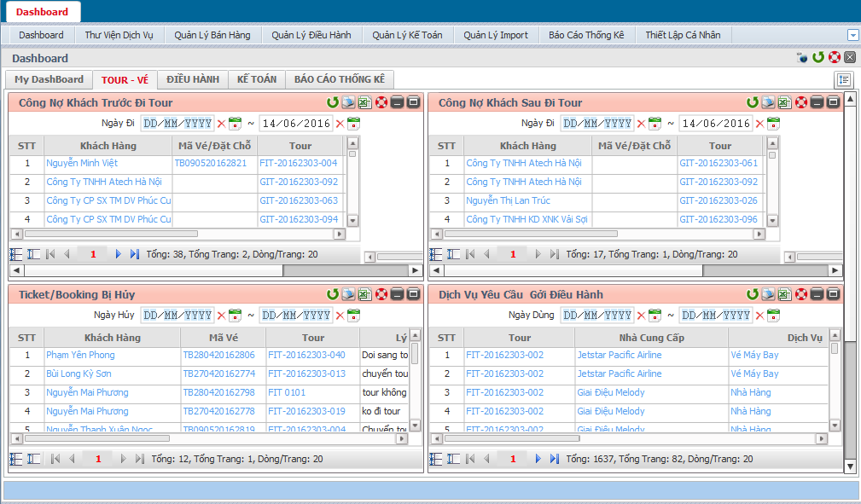Screen dimensions: 861x504
Task: Open menu overflow dropdown arrow at far right
Action: click(852, 35)
